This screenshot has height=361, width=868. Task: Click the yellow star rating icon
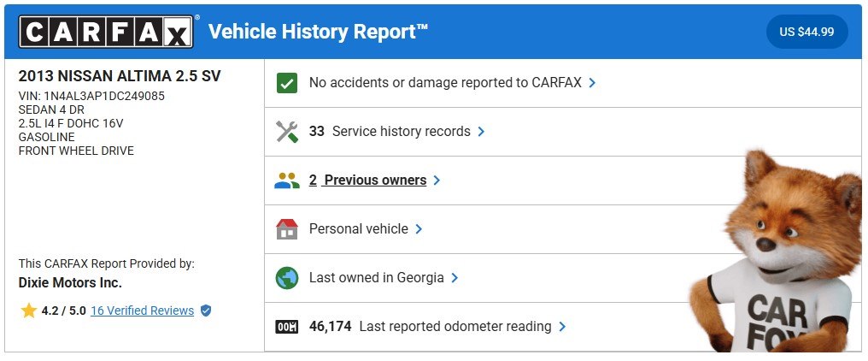point(28,311)
